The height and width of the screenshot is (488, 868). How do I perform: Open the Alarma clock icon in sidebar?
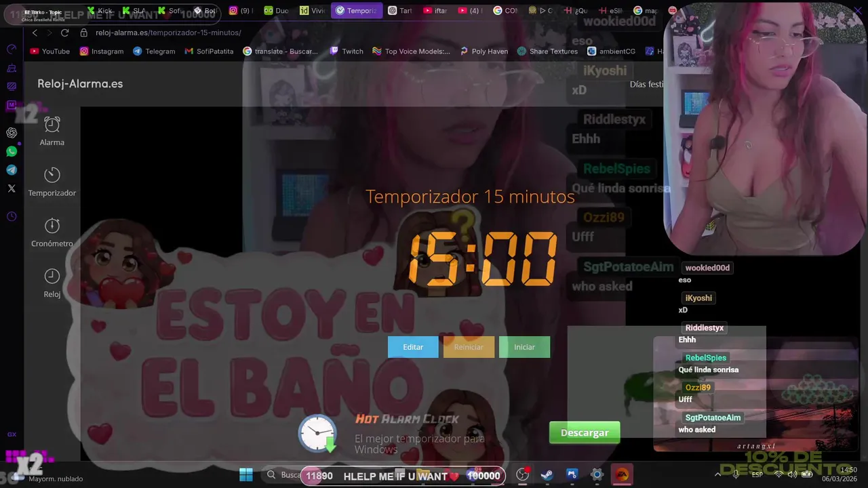52,125
